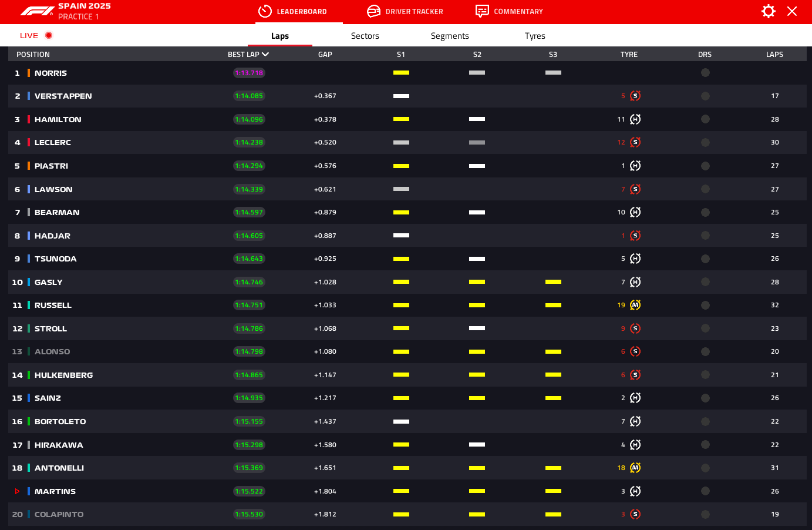Click Russell's DRS indicator dot
The image size is (812, 530).
705,305
